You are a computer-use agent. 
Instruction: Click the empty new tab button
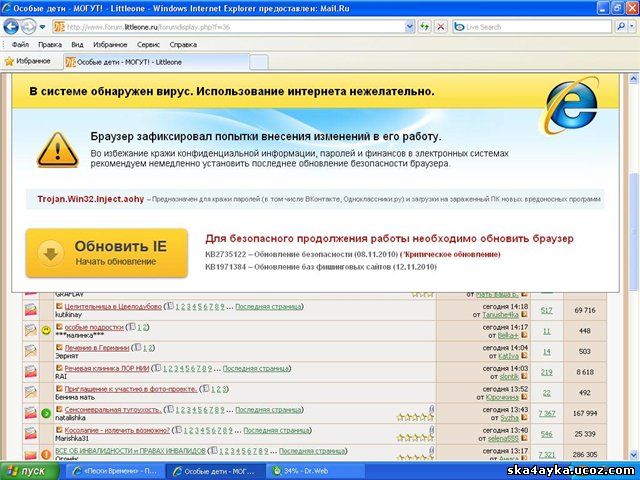(258, 62)
